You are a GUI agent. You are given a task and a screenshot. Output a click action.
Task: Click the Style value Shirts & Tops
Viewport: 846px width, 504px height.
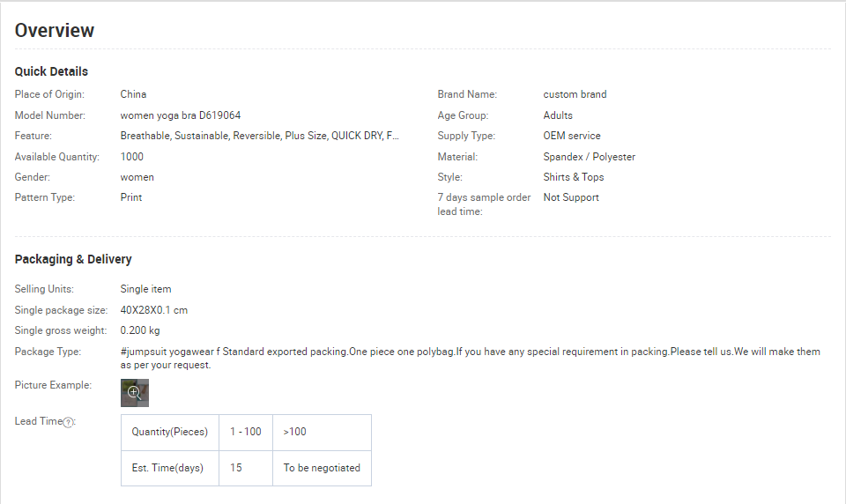point(574,177)
